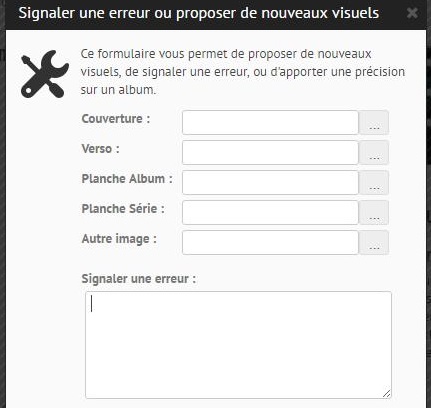Browse files for Planche Série
Image resolution: width=431 pixels, height=408 pixels.
374,213
